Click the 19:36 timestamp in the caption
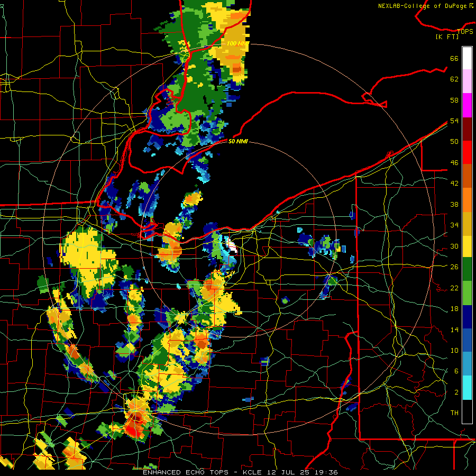 point(326,472)
